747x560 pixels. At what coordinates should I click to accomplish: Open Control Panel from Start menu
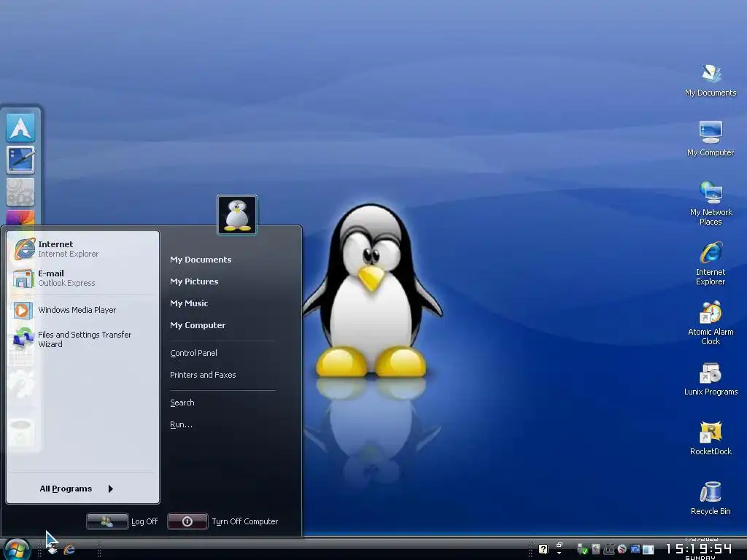(x=193, y=353)
